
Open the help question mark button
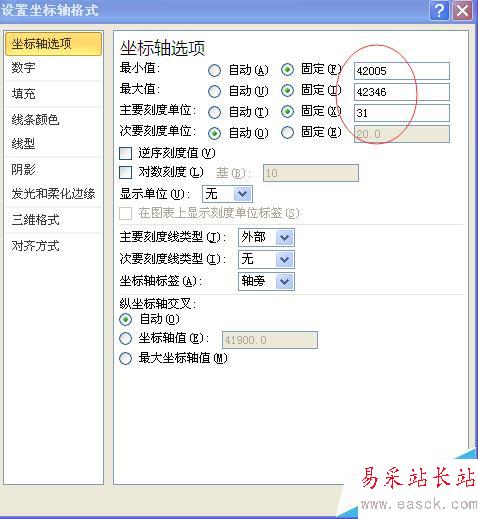tap(439, 11)
